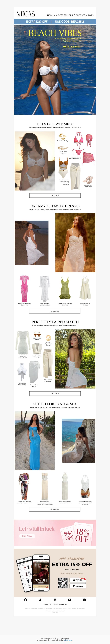Screen dimensions: 110x644
Task: Open the Contact Us link
Action: pyautogui.click(x=62, y=604)
